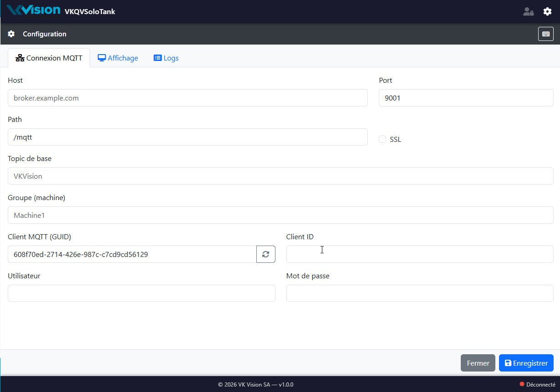Click the Groupe (machine) input
The width and height of the screenshot is (560, 392).
point(280,215)
